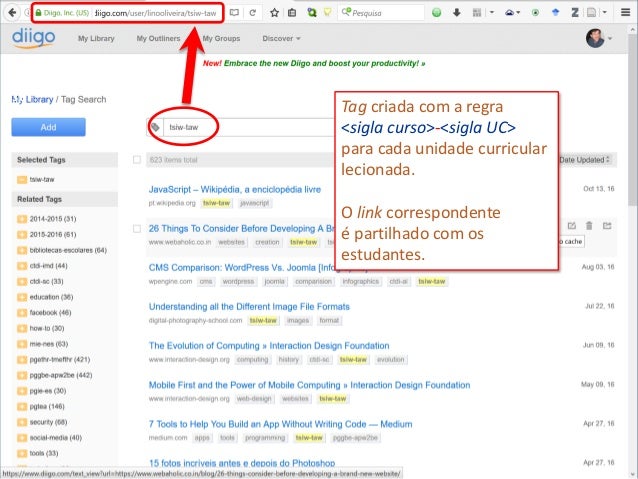This screenshot has width=638, height=479.
Task: Open bookmarks list clipboard icon
Action: pos(292,13)
